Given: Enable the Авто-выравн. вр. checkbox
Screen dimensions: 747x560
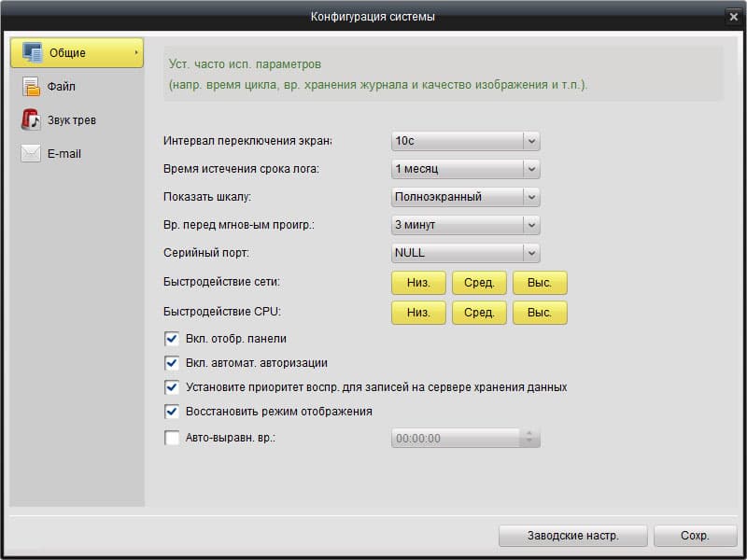Looking at the screenshot, I should [x=172, y=438].
